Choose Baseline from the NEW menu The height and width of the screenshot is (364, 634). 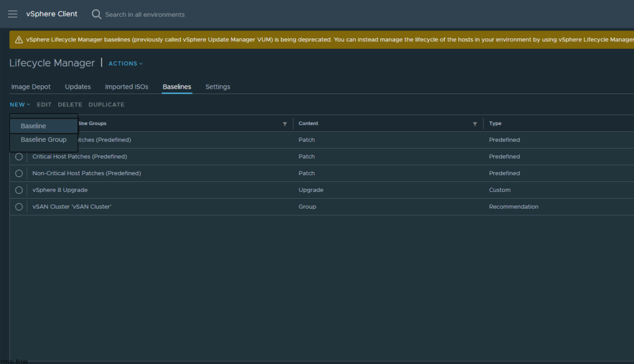tap(44, 126)
